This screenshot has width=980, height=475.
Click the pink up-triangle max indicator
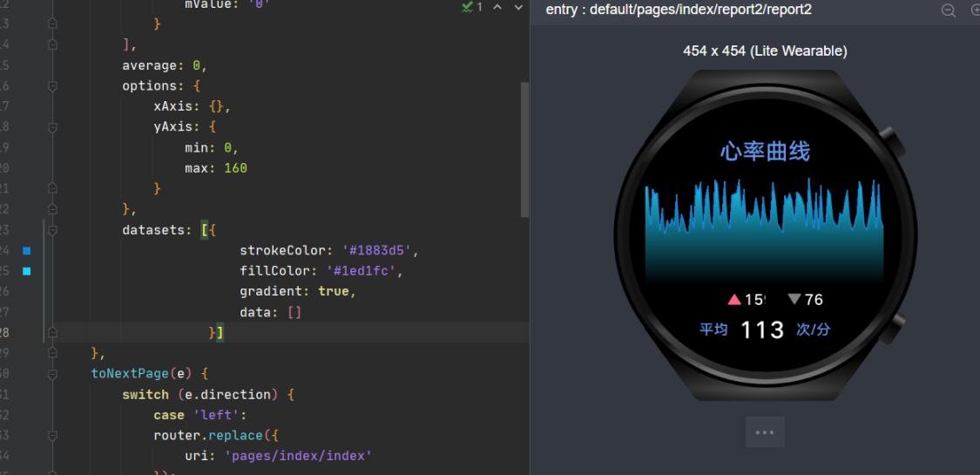click(x=734, y=299)
